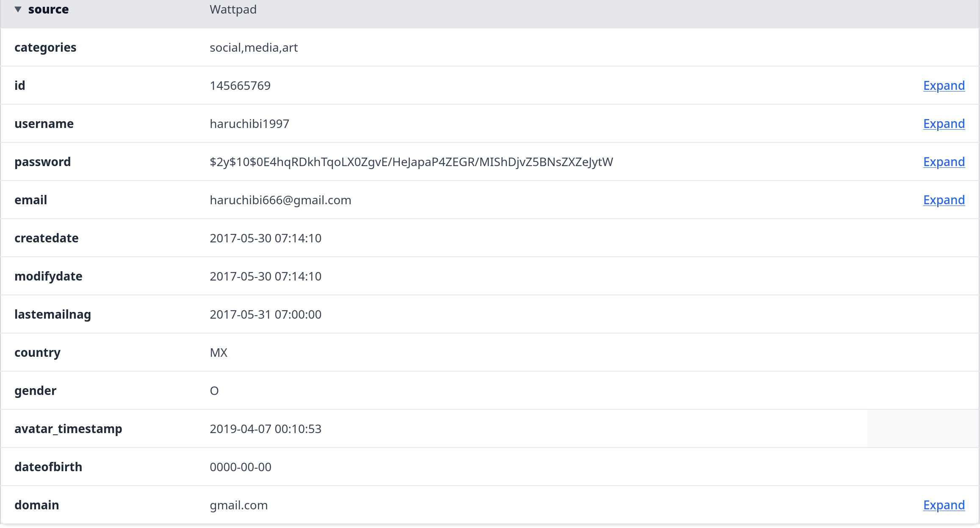Viewport: 980px width, 528px height.
Task: Click the bcrypt password hash text
Action: (411, 162)
